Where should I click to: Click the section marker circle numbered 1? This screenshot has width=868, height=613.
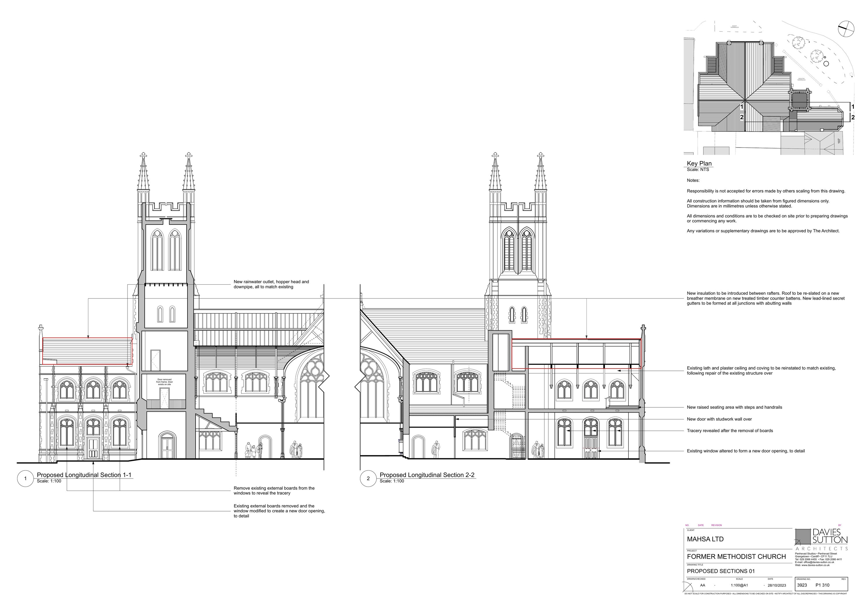click(x=25, y=478)
